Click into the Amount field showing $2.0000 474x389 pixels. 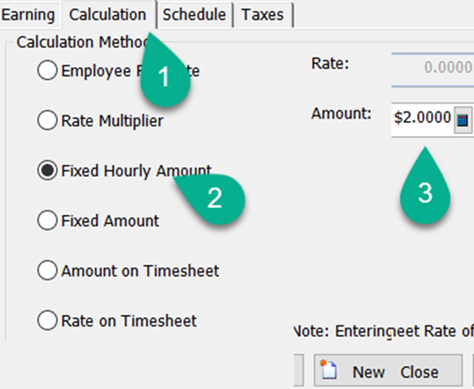[422, 119]
